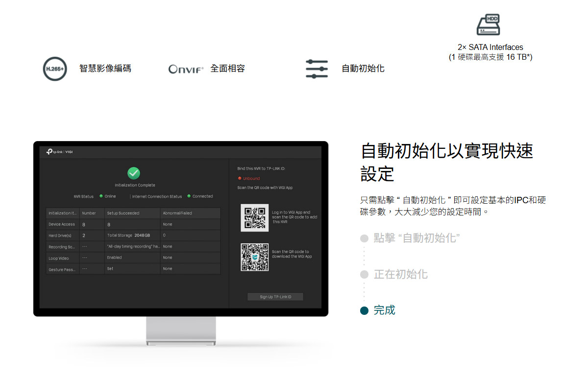
Task: Click the 1 硬碟最高支援 16 TB note
Action: pos(490,57)
